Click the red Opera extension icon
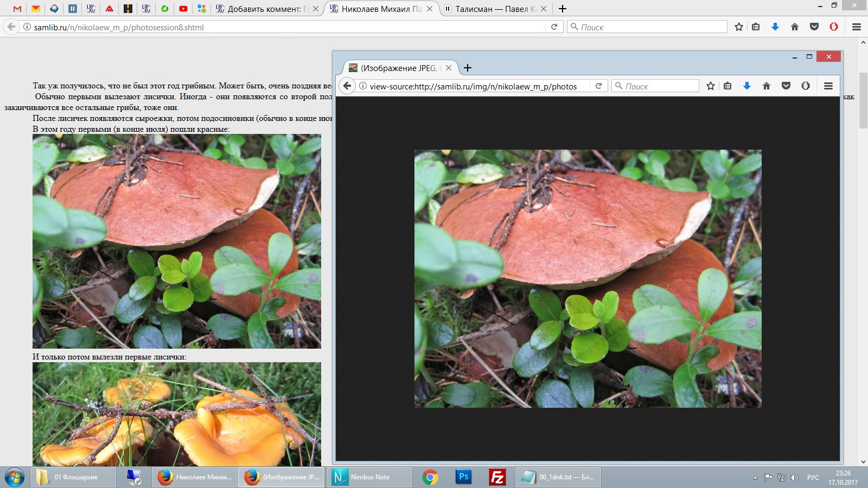The width and height of the screenshot is (868, 488). [834, 27]
